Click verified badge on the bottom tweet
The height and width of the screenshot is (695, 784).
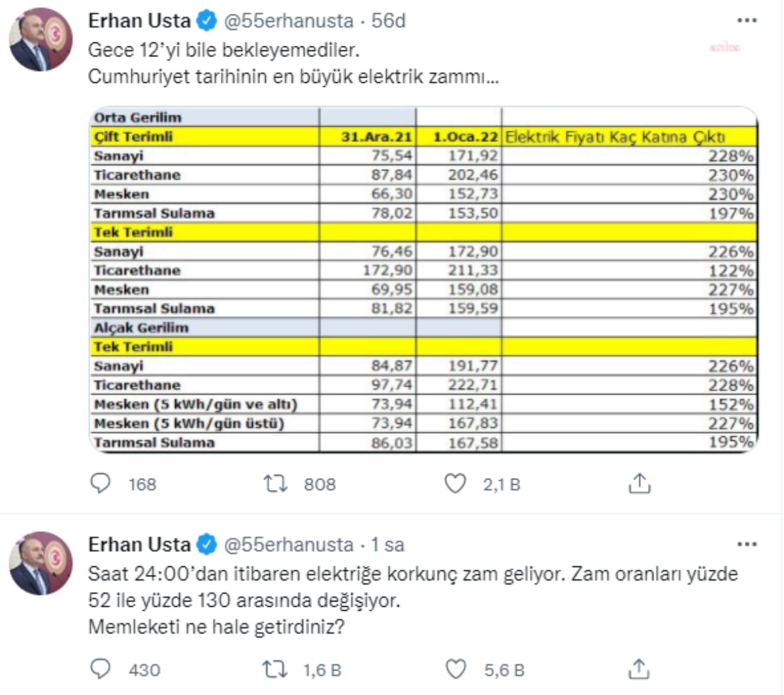[x=207, y=545]
